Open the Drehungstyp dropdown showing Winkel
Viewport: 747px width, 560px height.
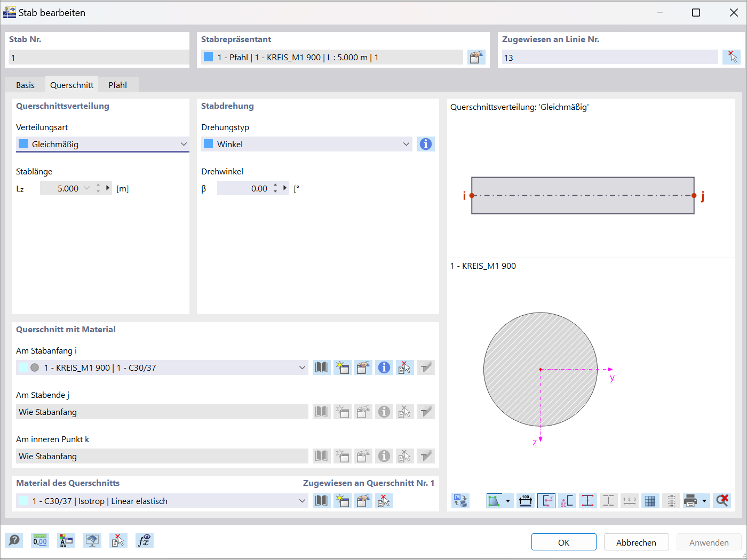307,144
